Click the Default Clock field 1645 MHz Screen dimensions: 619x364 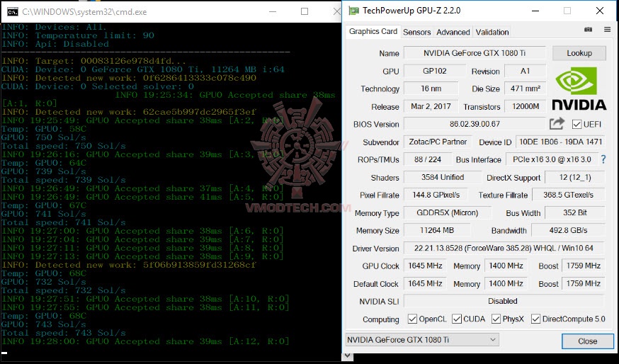(x=425, y=283)
